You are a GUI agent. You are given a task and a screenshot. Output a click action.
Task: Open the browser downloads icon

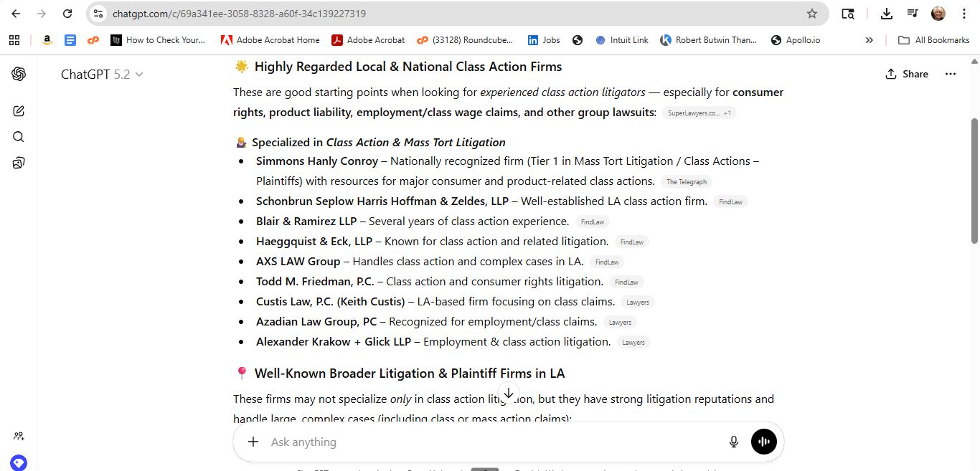pyautogui.click(x=887, y=14)
